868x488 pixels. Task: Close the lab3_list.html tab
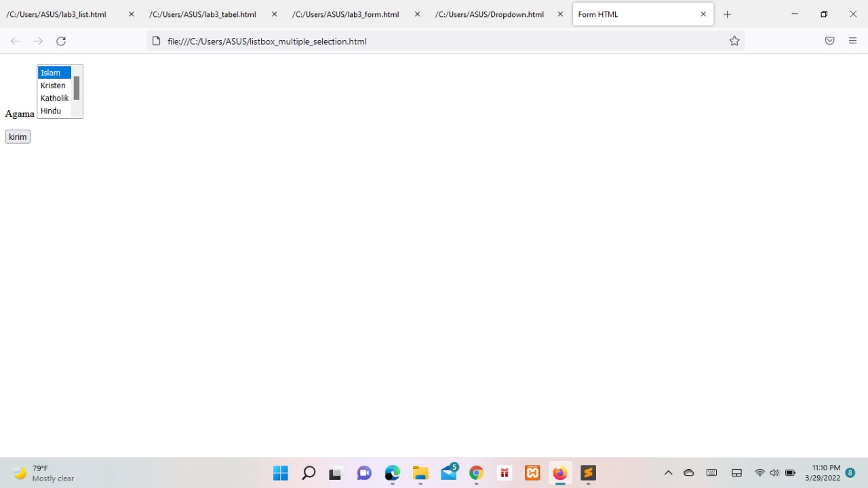(x=132, y=14)
